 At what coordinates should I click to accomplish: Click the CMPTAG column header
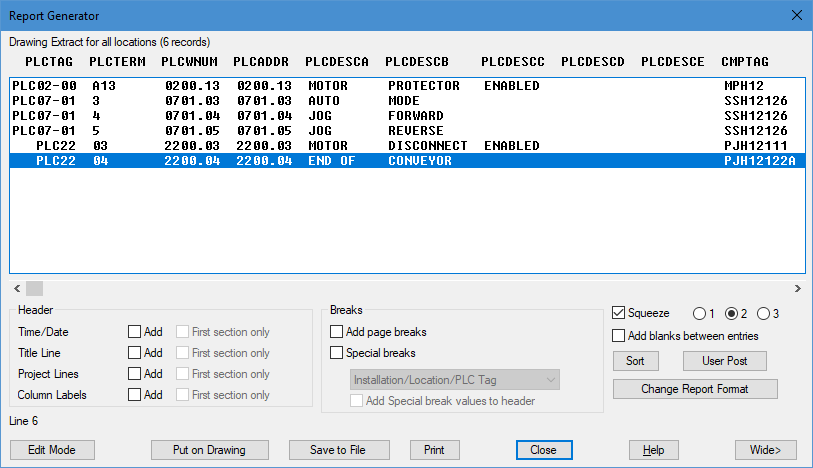pos(745,62)
